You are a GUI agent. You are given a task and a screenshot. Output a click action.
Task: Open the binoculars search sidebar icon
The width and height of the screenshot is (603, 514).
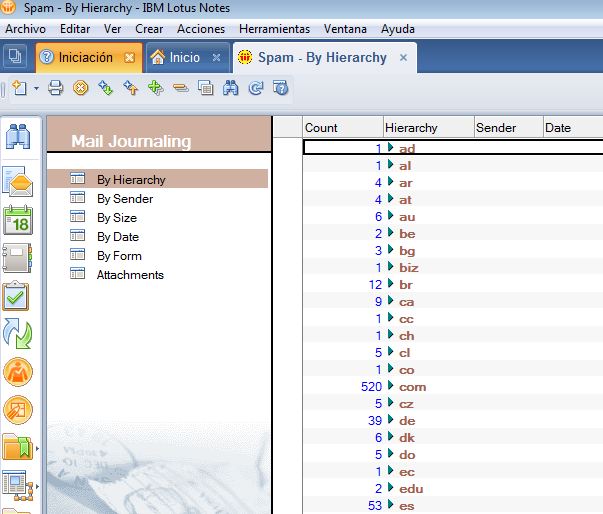point(18,136)
